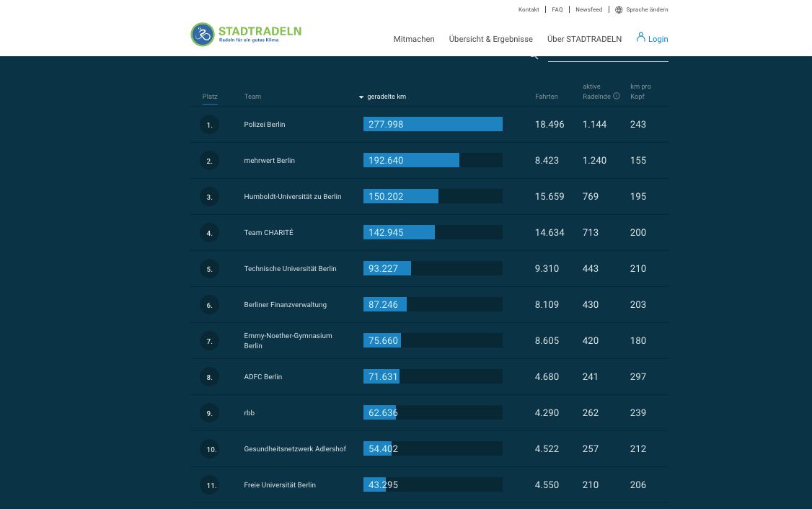
Task: Sort table by Platz column
Action: 210,97
